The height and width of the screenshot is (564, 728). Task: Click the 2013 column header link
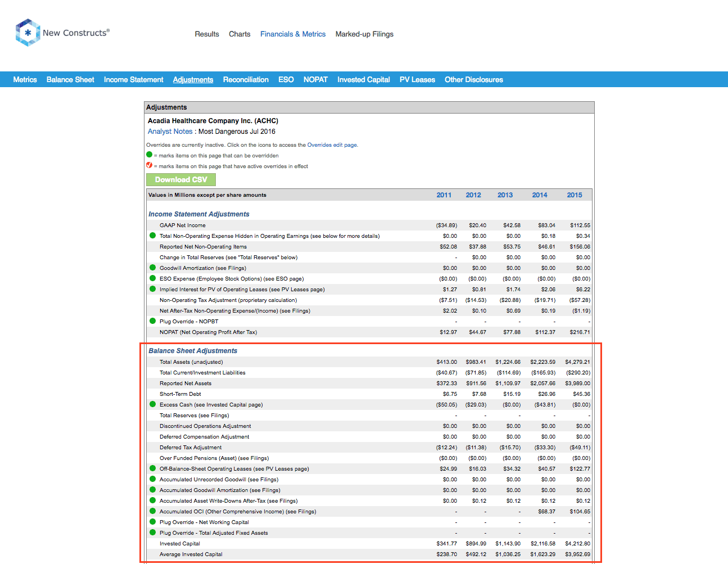(505, 195)
